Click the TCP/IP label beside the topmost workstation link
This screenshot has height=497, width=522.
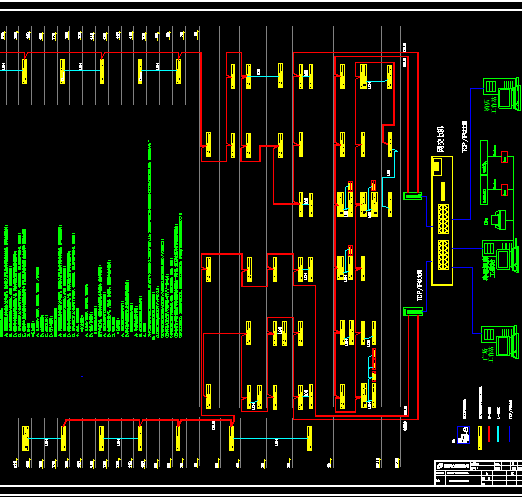(x=465, y=137)
